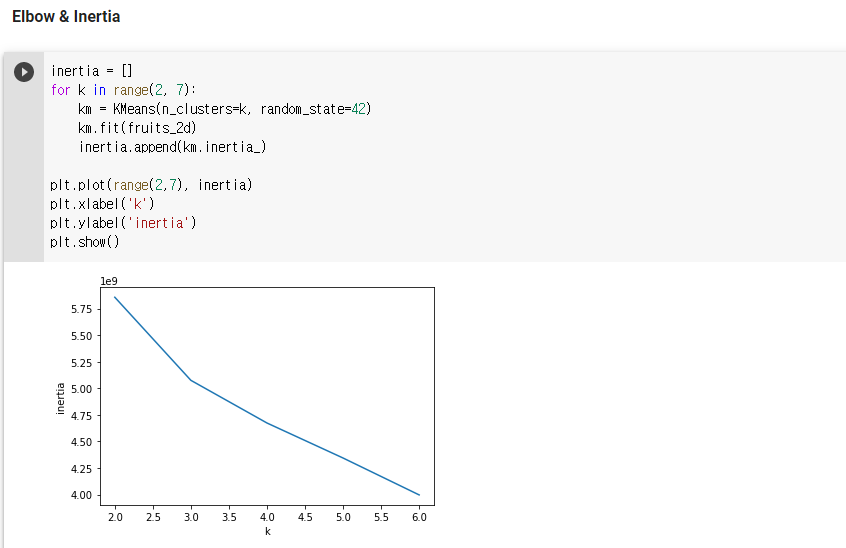
Task: Click the plt.xlabel('k') line
Action: pyautogui.click(x=103, y=204)
